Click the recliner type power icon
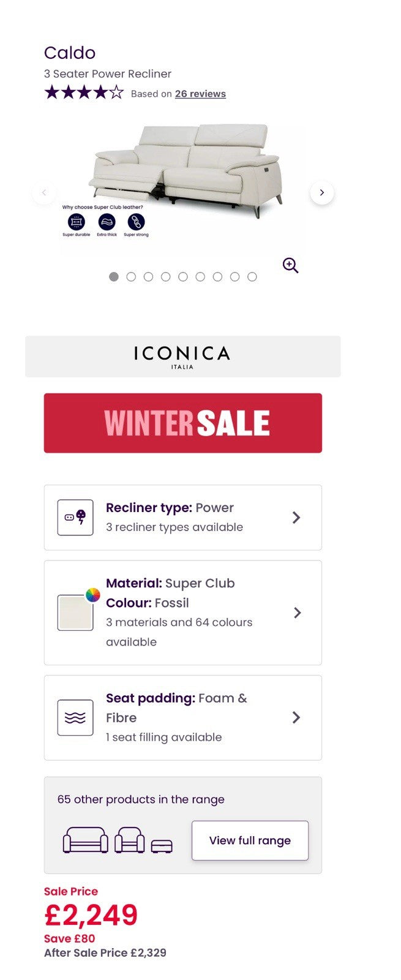The image size is (401, 980). click(75, 518)
